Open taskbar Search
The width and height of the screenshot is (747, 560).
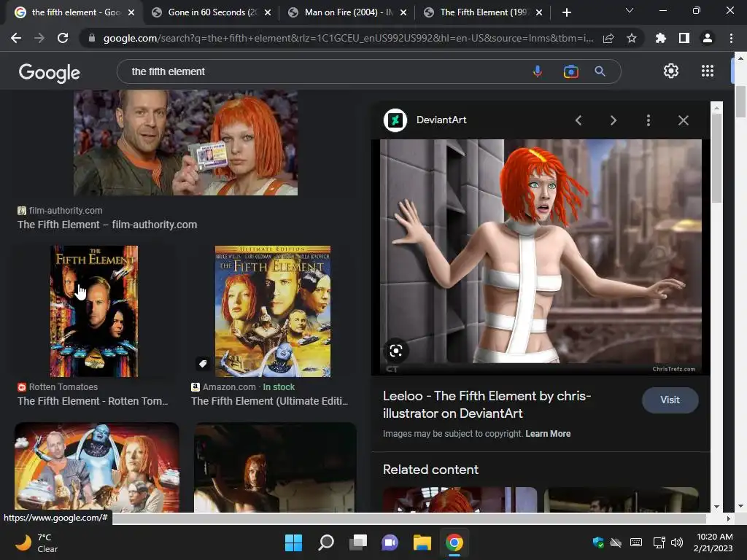tap(326, 542)
